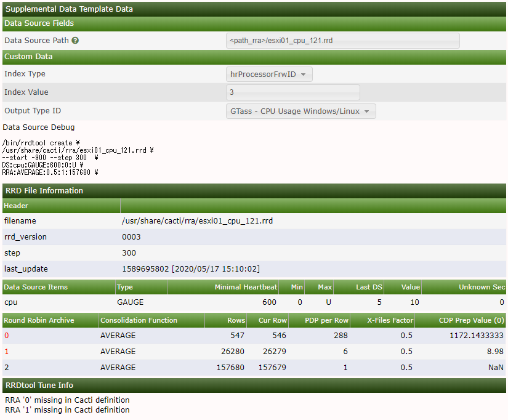508x420 pixels.
Task: Click the Index Value input field
Action: coord(292,92)
